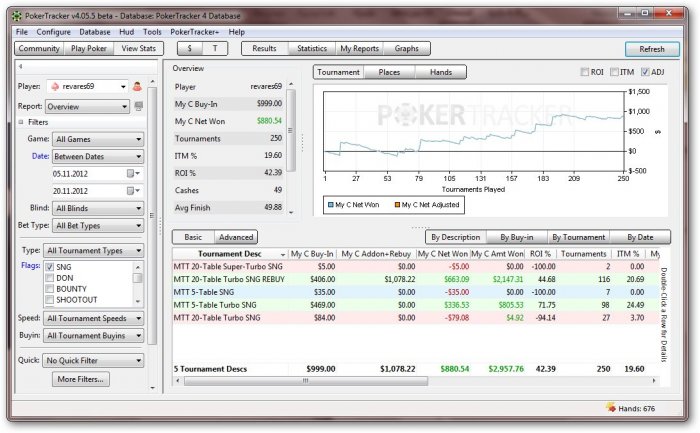The height and width of the screenshot is (433, 700).
Task: Click the orange My C Net Adjusted legend swatch
Action: (x=397, y=205)
